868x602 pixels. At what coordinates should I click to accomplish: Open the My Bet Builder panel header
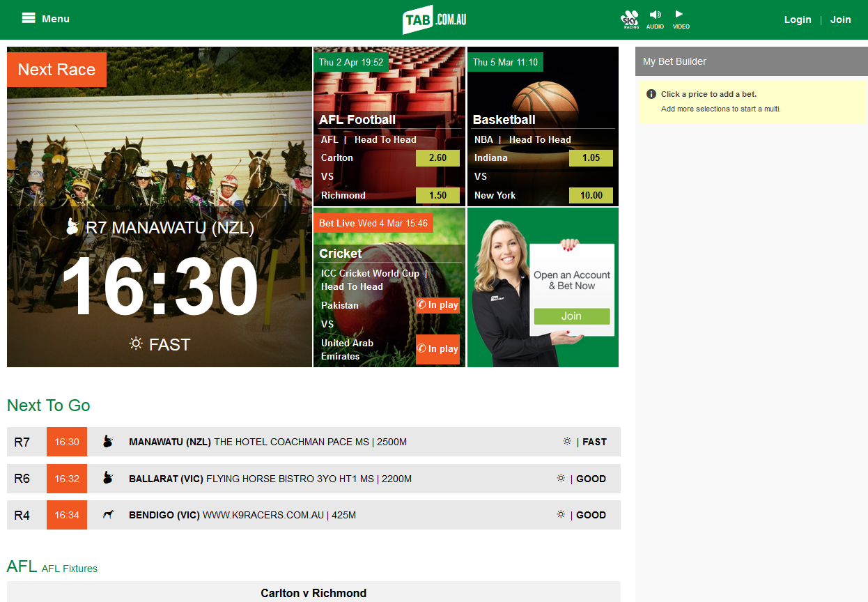[751, 61]
